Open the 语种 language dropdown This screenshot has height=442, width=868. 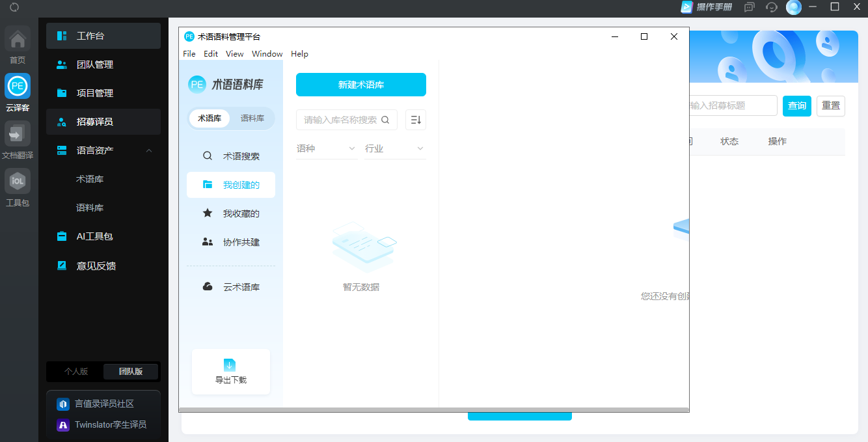click(x=326, y=148)
